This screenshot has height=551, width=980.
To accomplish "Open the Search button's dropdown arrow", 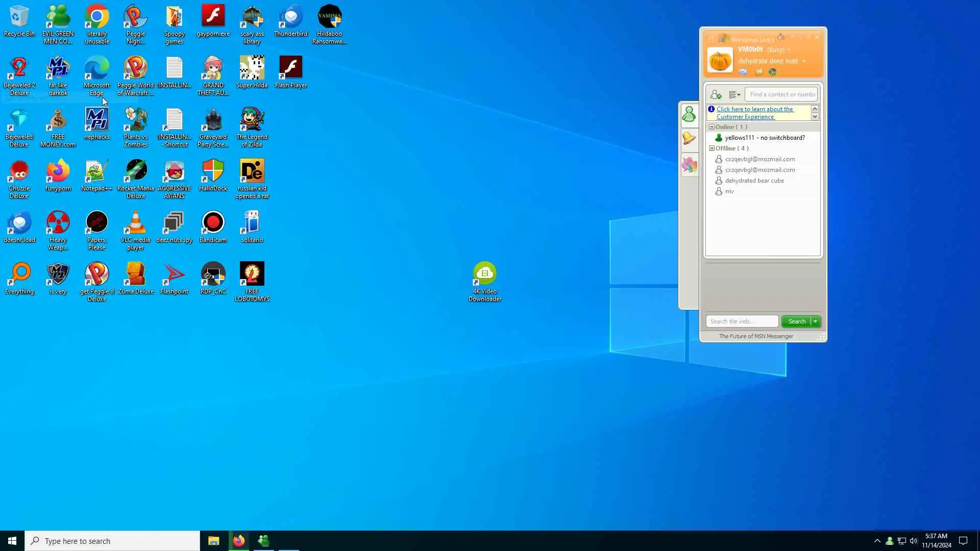I will (x=816, y=321).
